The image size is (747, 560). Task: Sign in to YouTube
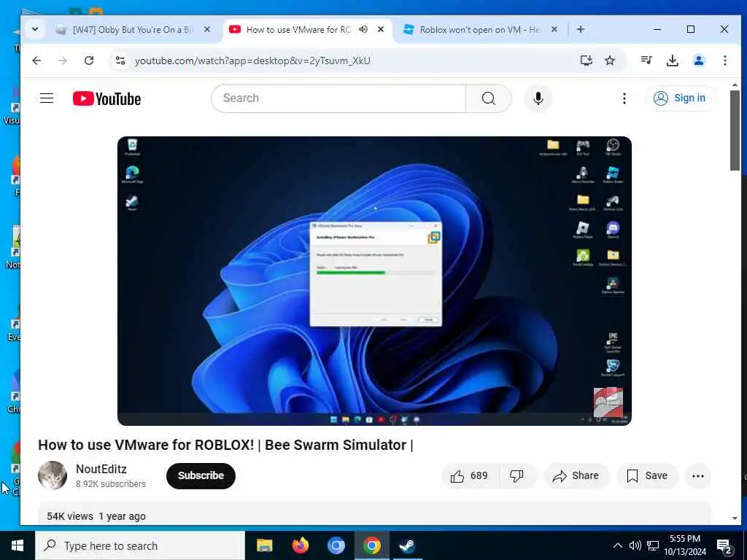click(x=680, y=98)
